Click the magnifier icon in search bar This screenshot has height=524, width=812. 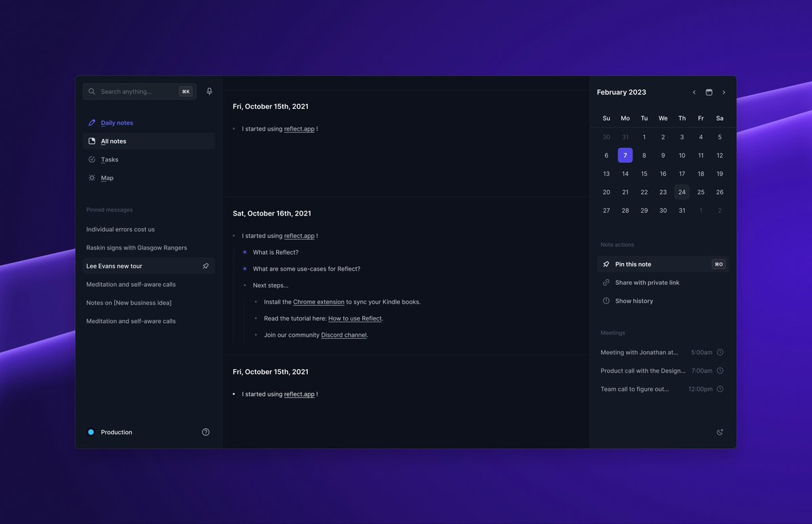coord(92,91)
